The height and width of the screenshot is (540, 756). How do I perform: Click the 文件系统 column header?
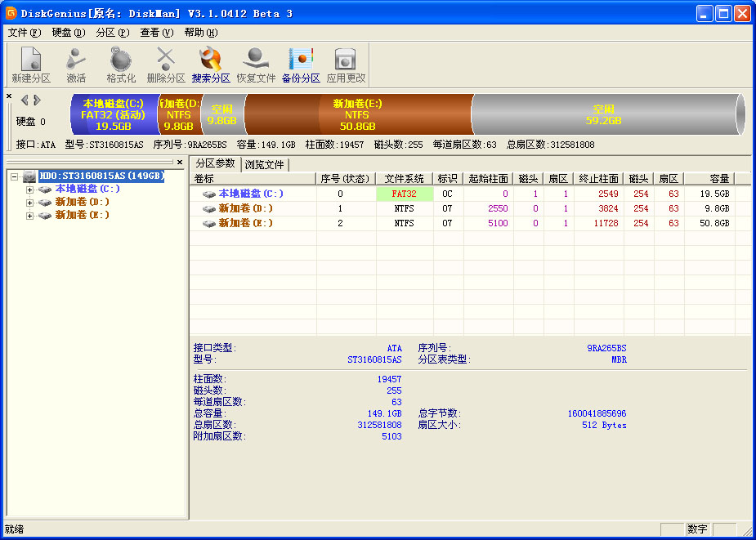tap(404, 179)
